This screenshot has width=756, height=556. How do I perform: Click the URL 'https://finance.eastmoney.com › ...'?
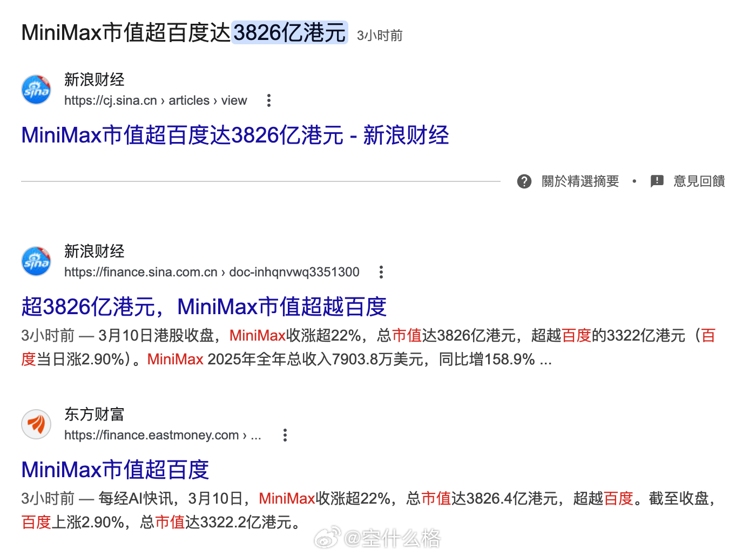coord(163,435)
